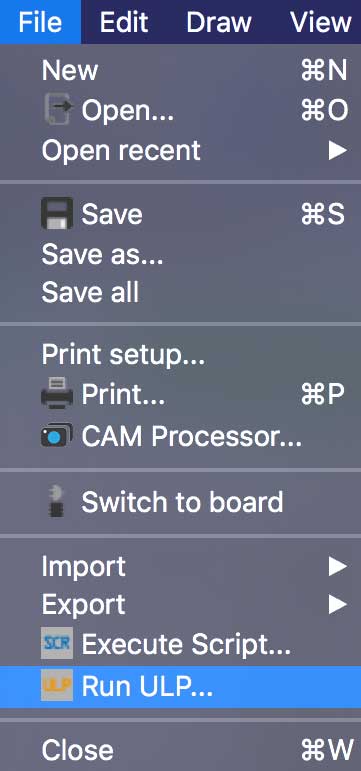Open the Edit menu

click(124, 22)
